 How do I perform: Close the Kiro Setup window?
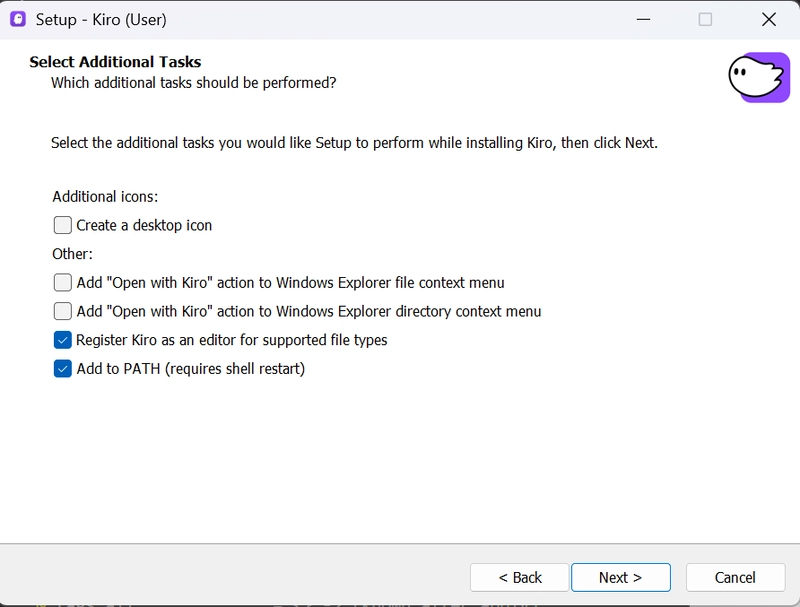[768, 19]
